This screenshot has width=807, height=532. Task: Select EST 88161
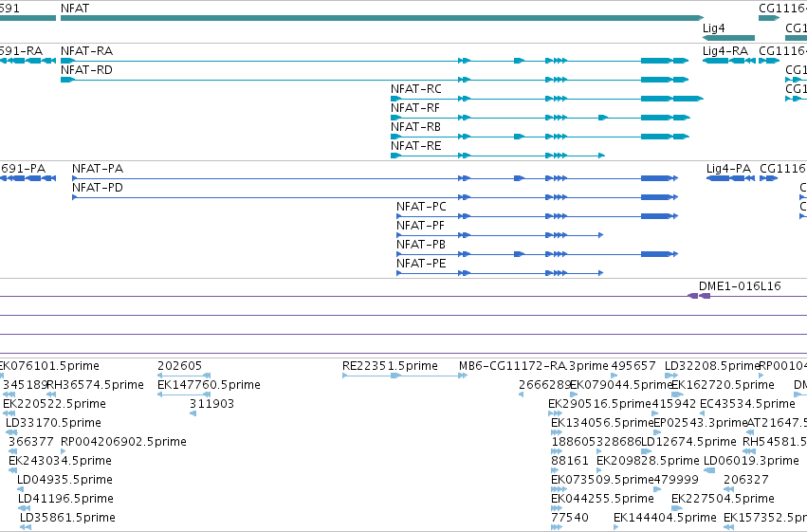pos(569,461)
